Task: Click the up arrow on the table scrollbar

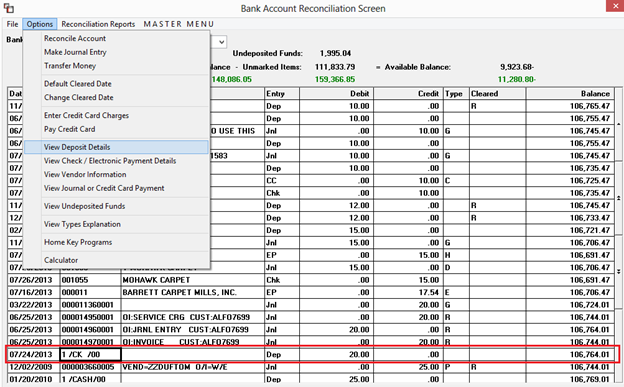Action: [x=618, y=124]
